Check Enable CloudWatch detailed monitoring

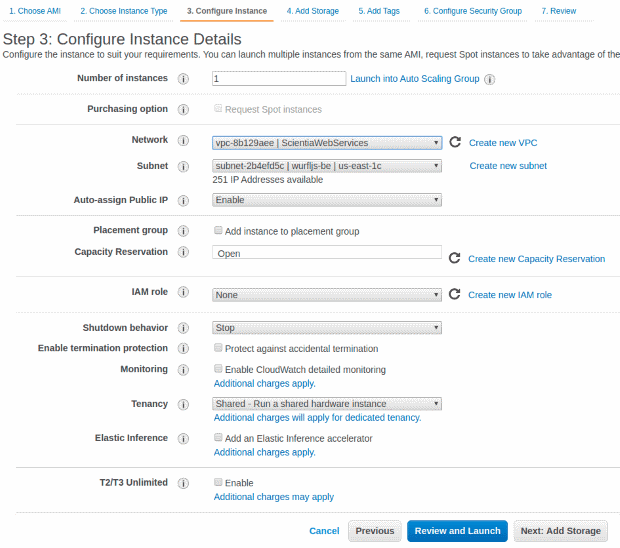click(x=218, y=368)
